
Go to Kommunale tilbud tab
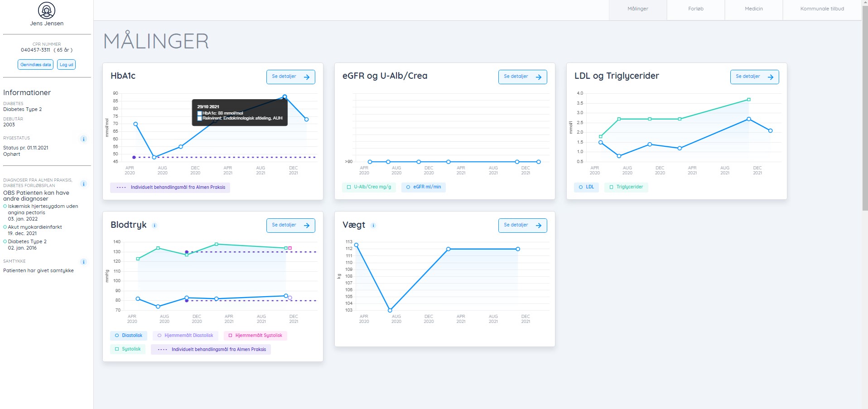point(822,9)
